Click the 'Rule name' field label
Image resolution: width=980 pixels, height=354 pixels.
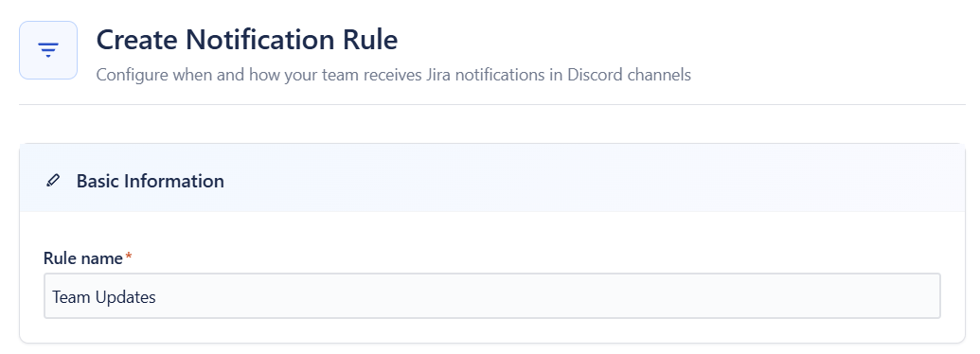tap(83, 257)
